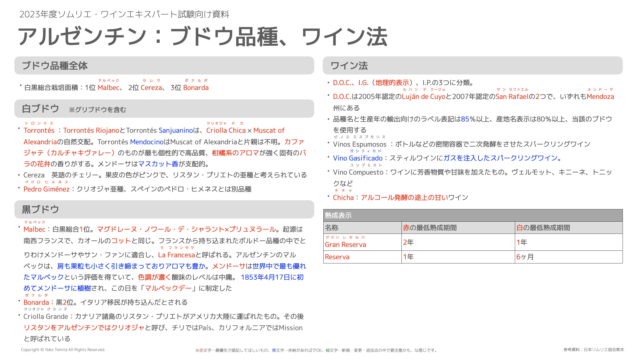Click the blue phrase マスカット香
The width and height of the screenshot is (644, 360).
pyautogui.click(x=158, y=164)
